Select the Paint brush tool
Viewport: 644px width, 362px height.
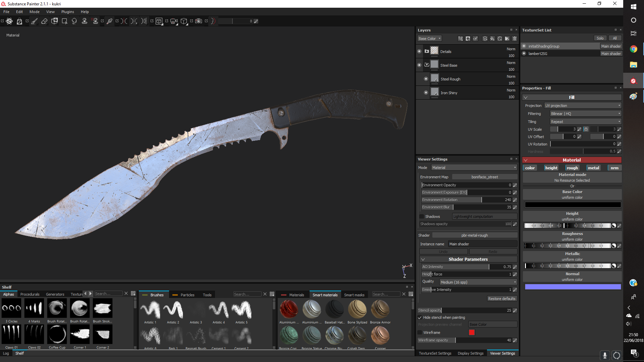tap(35, 21)
